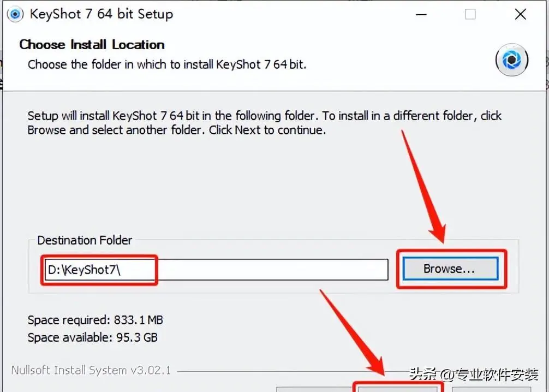Click the red arrow pointing at Browse
Viewport: 549px width, 392px height.
tap(424, 187)
